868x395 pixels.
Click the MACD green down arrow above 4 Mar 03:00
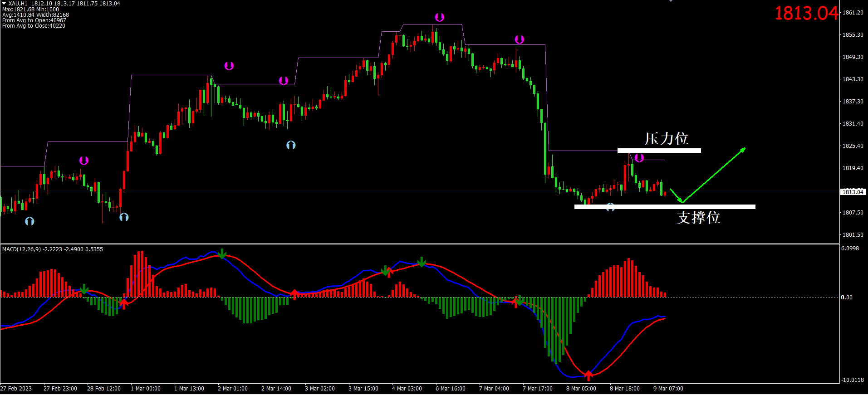click(x=422, y=262)
